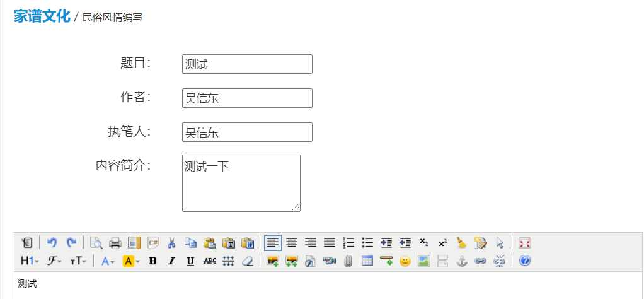Increase indent
This screenshot has height=299, width=644.
pos(386,243)
